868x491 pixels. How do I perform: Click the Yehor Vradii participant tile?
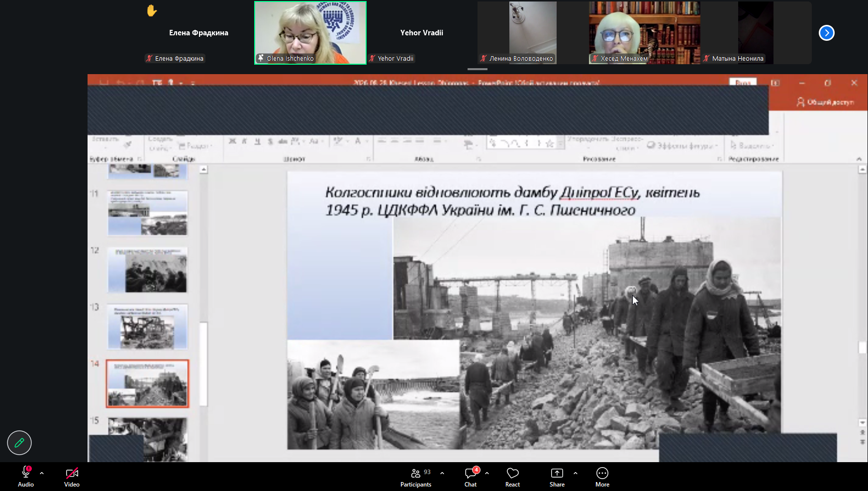pos(422,33)
